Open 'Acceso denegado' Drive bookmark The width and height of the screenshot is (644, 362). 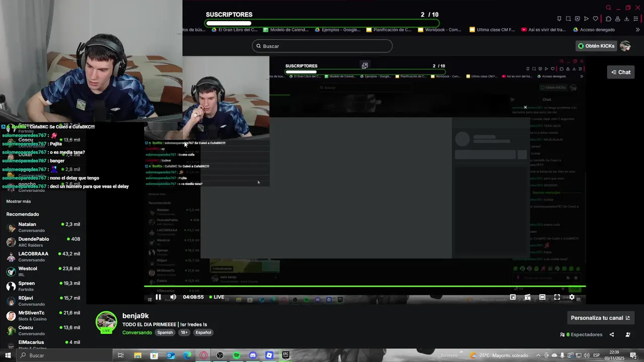pyautogui.click(x=593, y=30)
